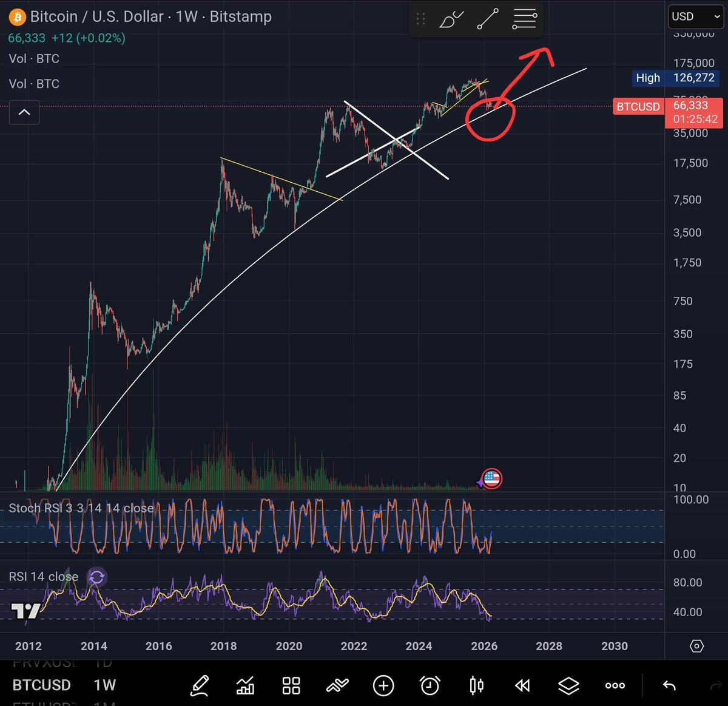The width and height of the screenshot is (728, 706).
Task: Open object tree layers icon
Action: pyautogui.click(x=568, y=686)
